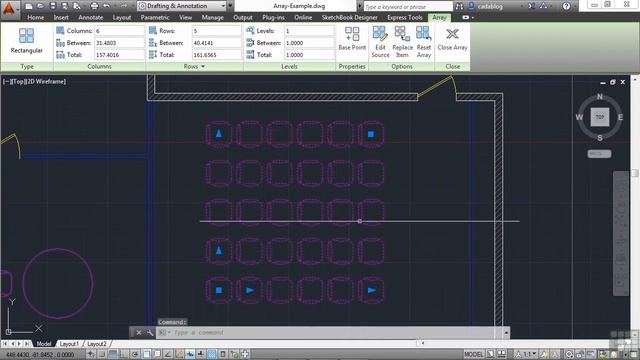The image size is (640, 360).
Task: Click the search binoculars icon
Action: 459,6
